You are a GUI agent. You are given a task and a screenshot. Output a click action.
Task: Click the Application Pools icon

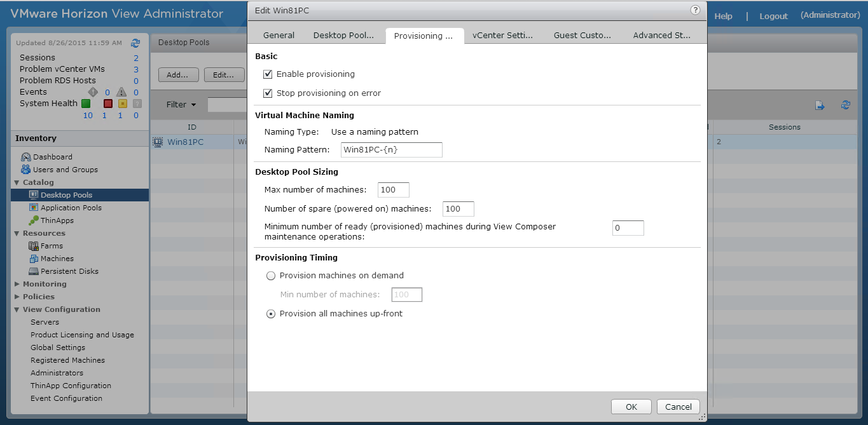(x=34, y=208)
